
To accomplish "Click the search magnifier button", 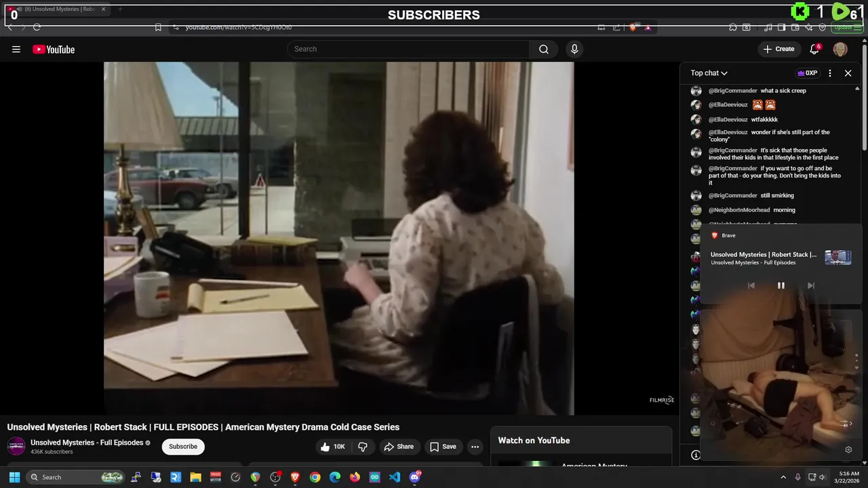I will point(544,49).
